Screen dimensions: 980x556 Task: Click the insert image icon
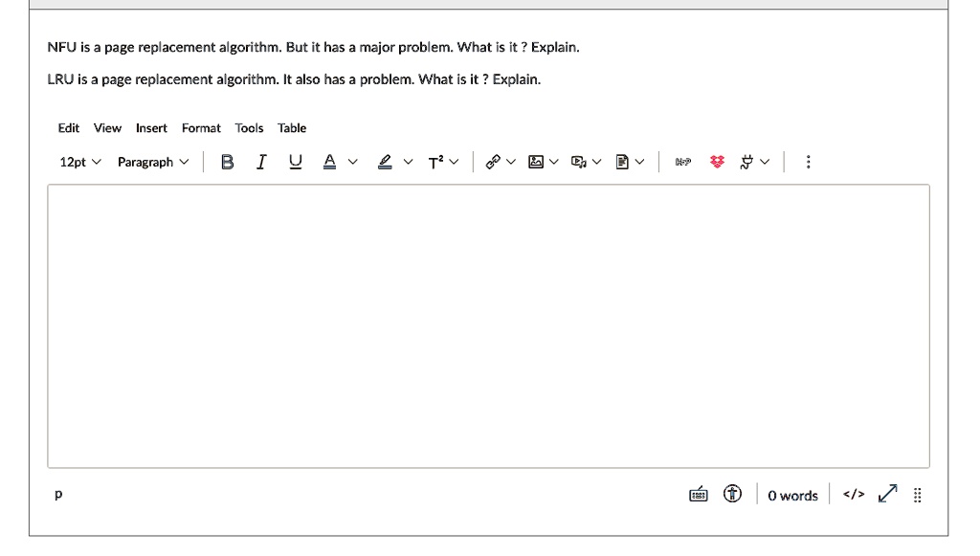click(x=536, y=162)
